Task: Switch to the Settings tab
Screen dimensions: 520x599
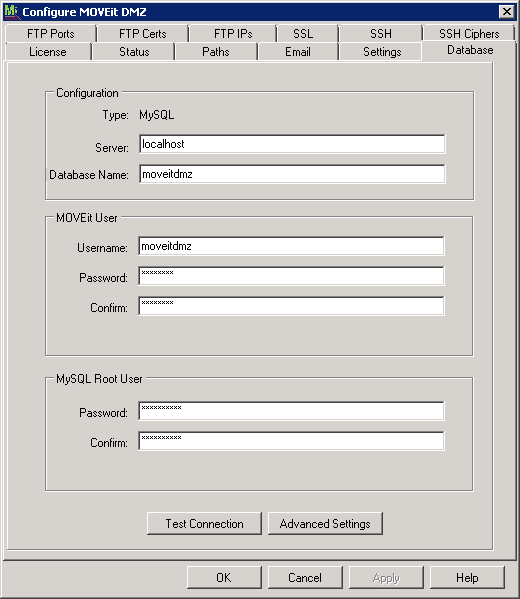Action: [382, 52]
